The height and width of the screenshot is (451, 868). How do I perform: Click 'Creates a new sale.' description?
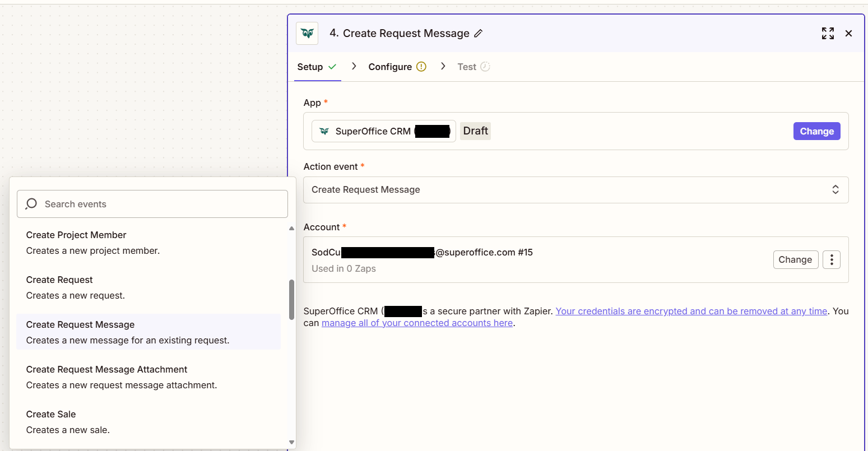click(x=68, y=430)
